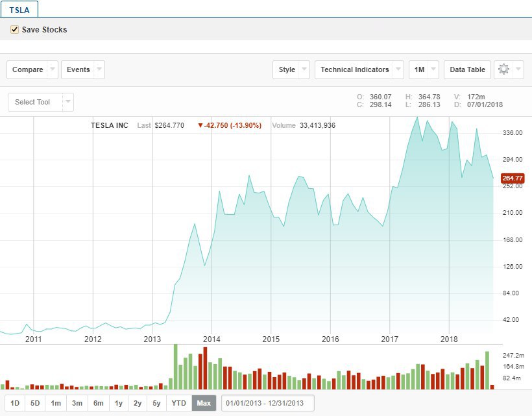The height and width of the screenshot is (416, 532).
Task: Click the 2015 axis label
Action: coord(271,339)
